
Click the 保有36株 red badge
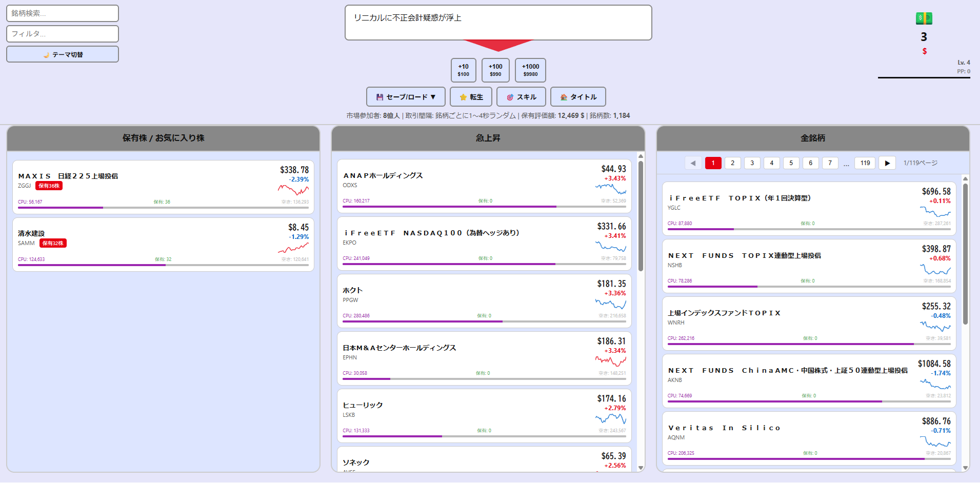coord(49,186)
